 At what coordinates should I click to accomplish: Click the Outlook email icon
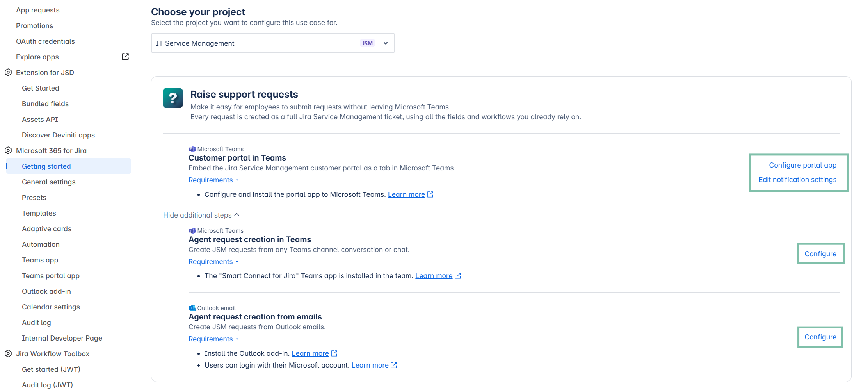pyautogui.click(x=192, y=308)
